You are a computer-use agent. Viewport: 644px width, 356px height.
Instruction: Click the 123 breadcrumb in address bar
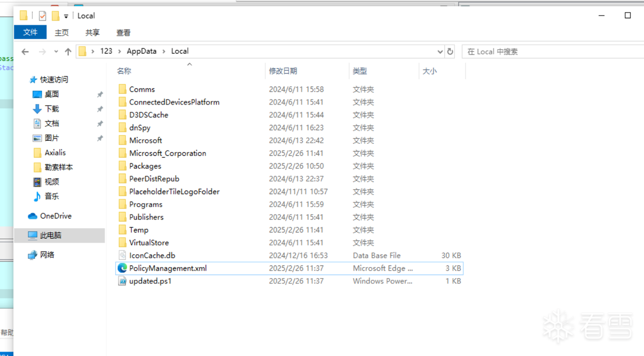(x=106, y=51)
